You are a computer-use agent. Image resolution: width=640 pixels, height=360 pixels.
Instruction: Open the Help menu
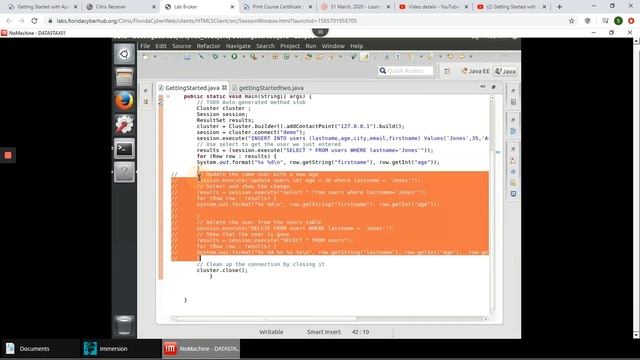356,46
